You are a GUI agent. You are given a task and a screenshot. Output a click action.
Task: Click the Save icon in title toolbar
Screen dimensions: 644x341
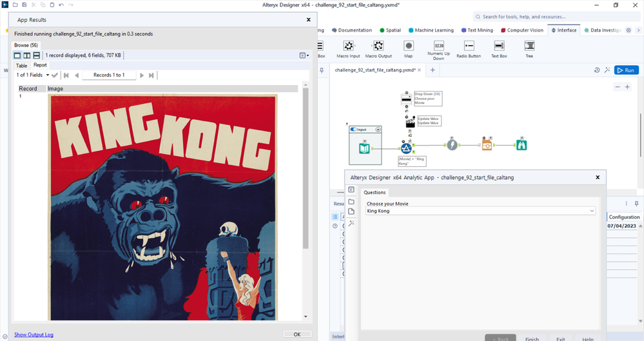[24, 5]
